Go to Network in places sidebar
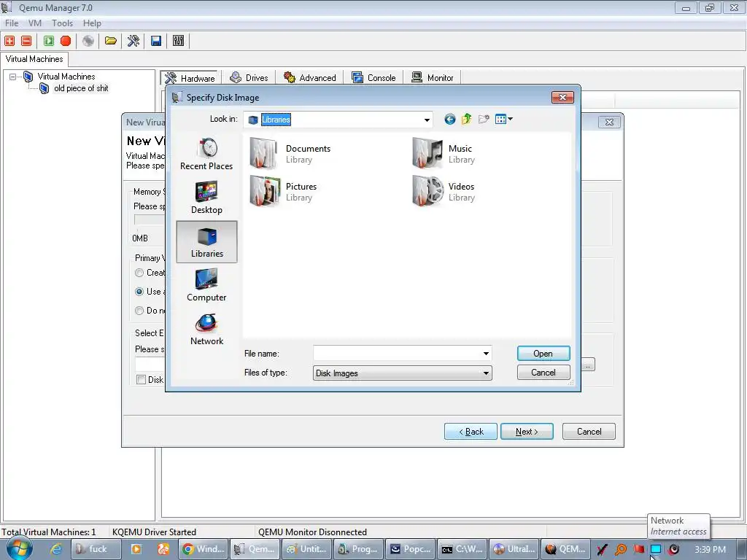747x560 pixels. 206,329
